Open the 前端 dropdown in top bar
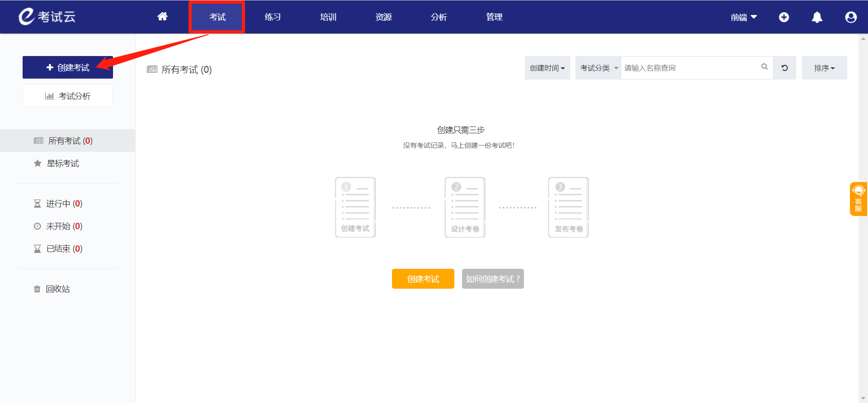Viewport: 868px width, 403px height. pyautogui.click(x=744, y=17)
